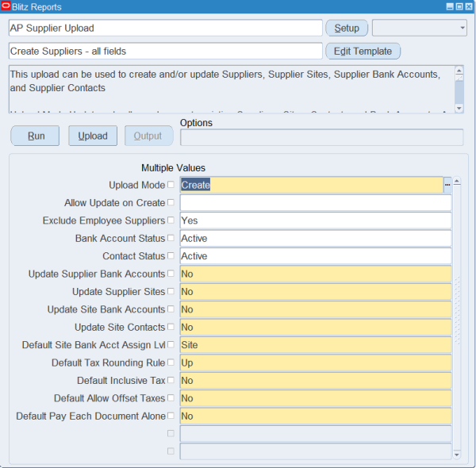Tick the Bank Account Status checkbox
Viewport: 476px width, 468px height.
pyautogui.click(x=171, y=238)
